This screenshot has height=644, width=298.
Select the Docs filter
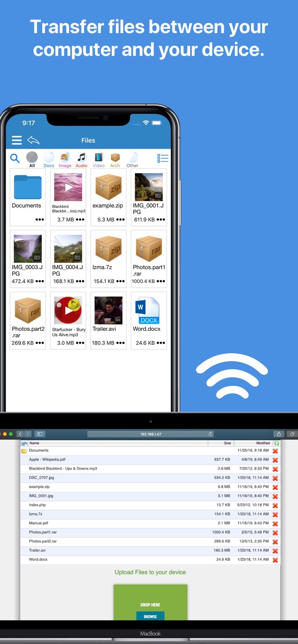coord(49,159)
